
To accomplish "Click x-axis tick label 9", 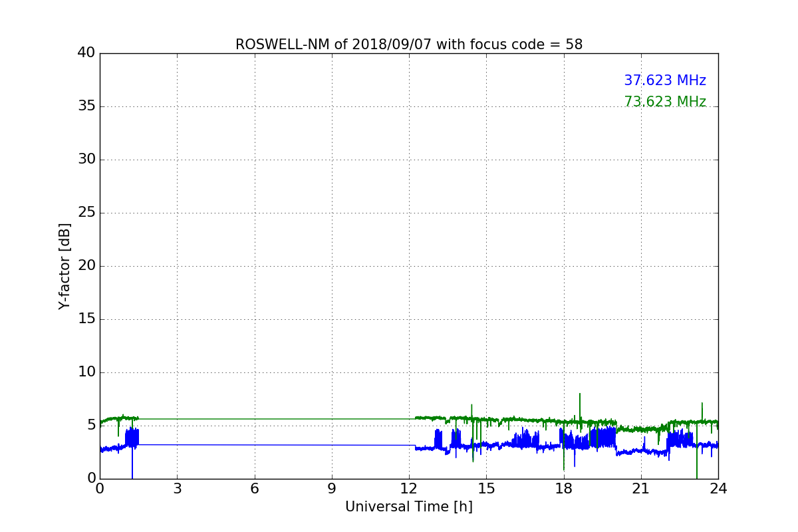I will (x=332, y=489).
